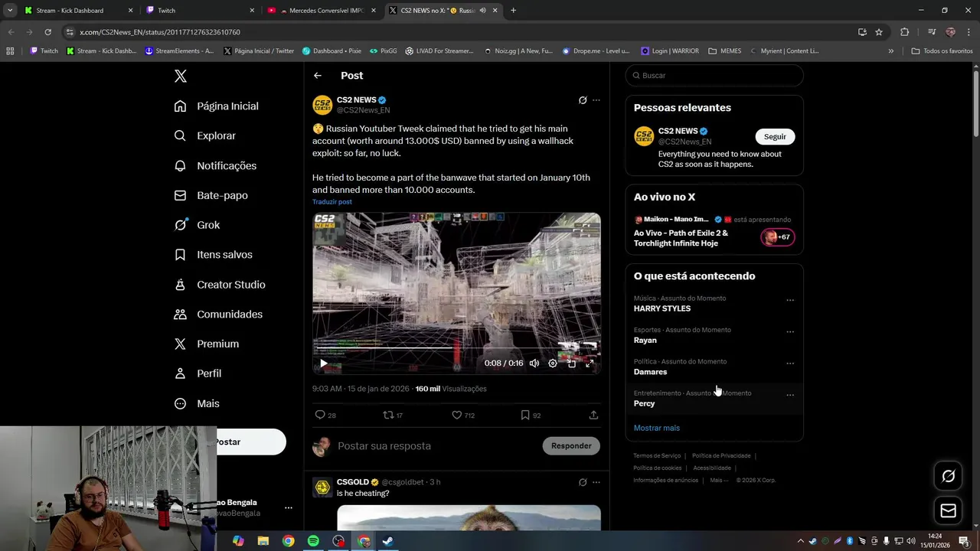
Task: Open Spotify from the taskbar
Action: click(313, 541)
